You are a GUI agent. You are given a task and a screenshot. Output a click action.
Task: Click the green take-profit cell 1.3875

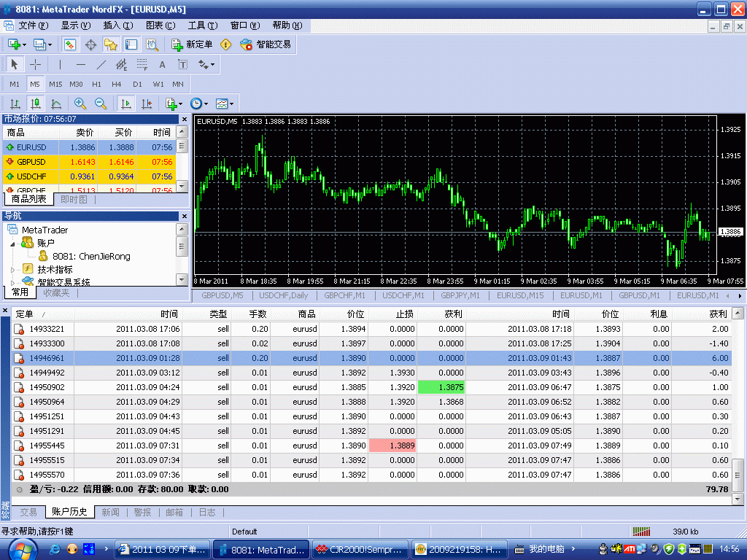point(441,387)
